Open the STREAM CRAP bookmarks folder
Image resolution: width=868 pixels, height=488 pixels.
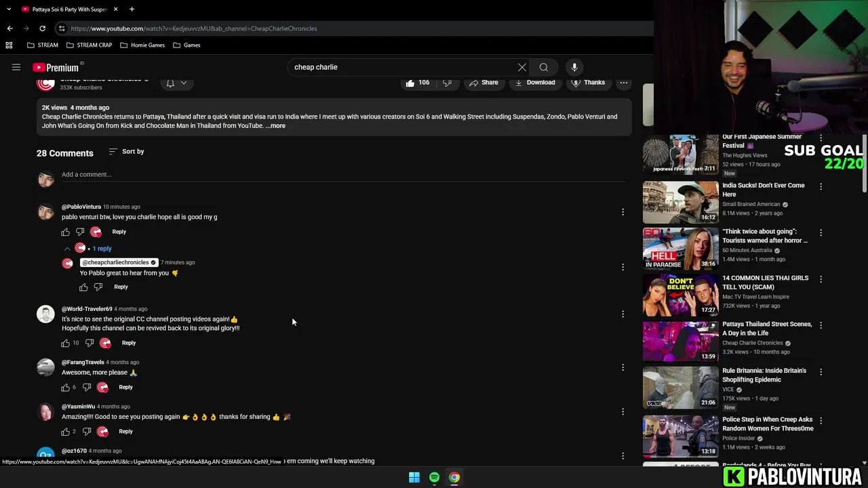[89, 45]
